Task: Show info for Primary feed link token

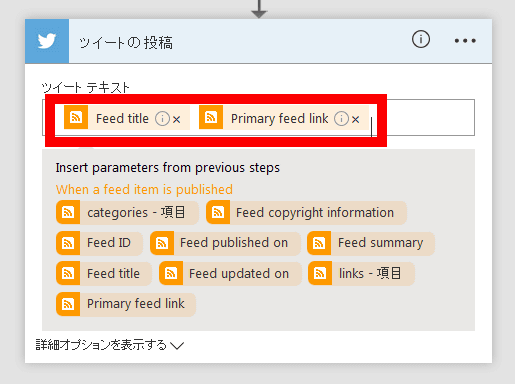Action: point(341,118)
